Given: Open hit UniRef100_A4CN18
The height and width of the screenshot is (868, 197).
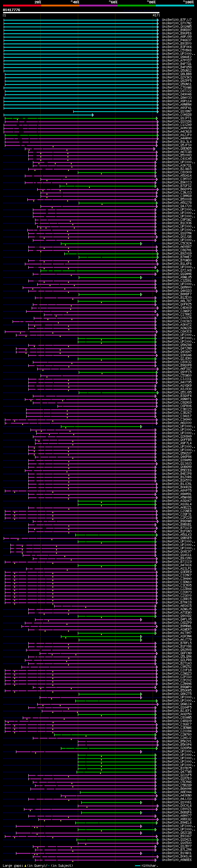Looking at the screenshot, I should click(176, 131).
